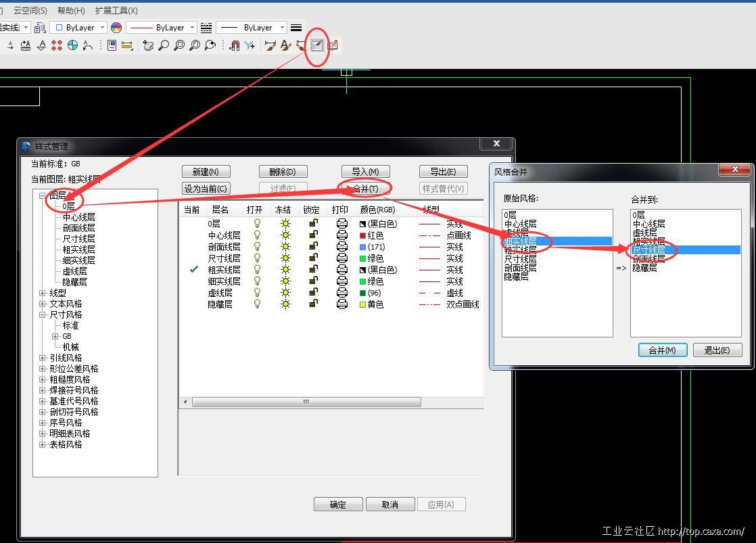Image resolution: width=756 pixels, height=543 pixels.
Task: Open the 扩展工具(X) menu
Action: click(116, 10)
